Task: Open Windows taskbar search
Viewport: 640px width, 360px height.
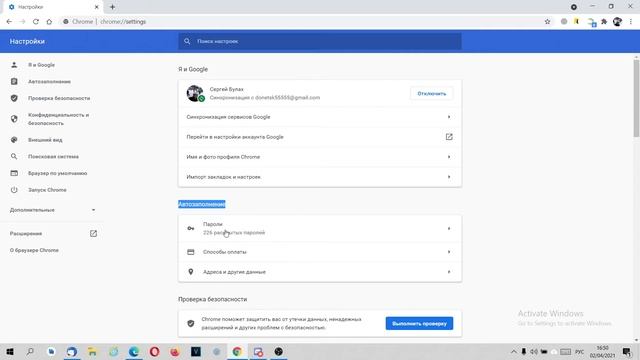Action: coord(30,351)
